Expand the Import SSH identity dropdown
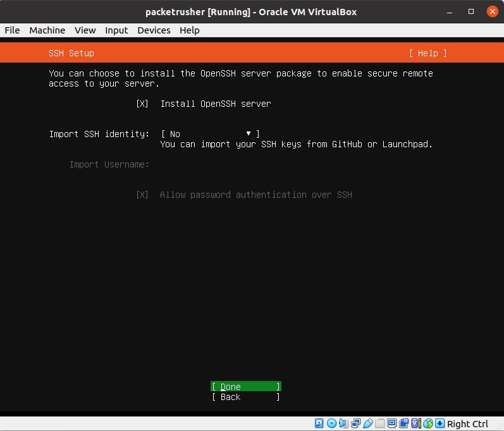Image resolution: width=504 pixels, height=431 pixels. click(x=210, y=134)
